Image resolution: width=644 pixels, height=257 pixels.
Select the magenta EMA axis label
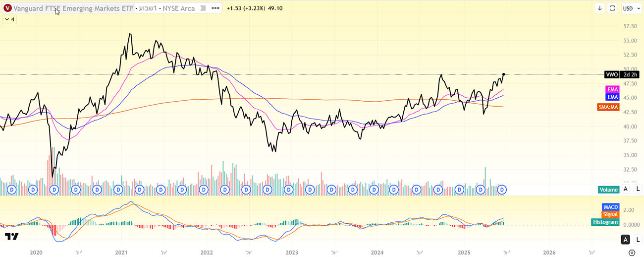(613, 89)
